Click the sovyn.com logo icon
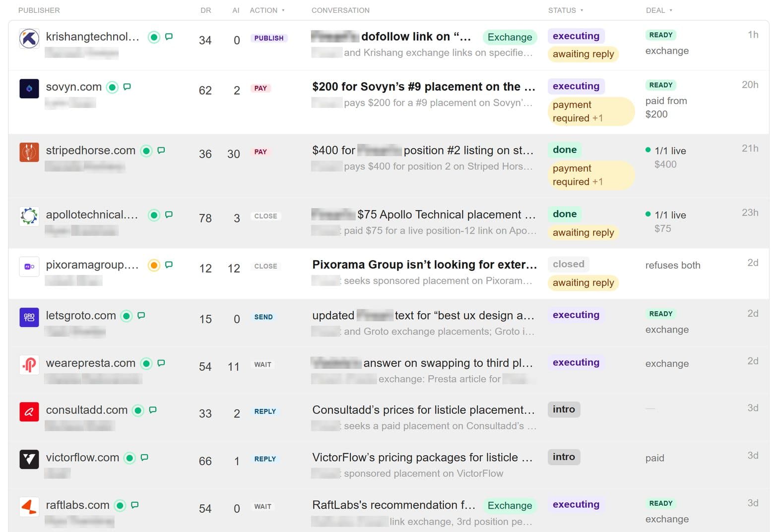Image resolution: width=778 pixels, height=532 pixels. [29, 88]
